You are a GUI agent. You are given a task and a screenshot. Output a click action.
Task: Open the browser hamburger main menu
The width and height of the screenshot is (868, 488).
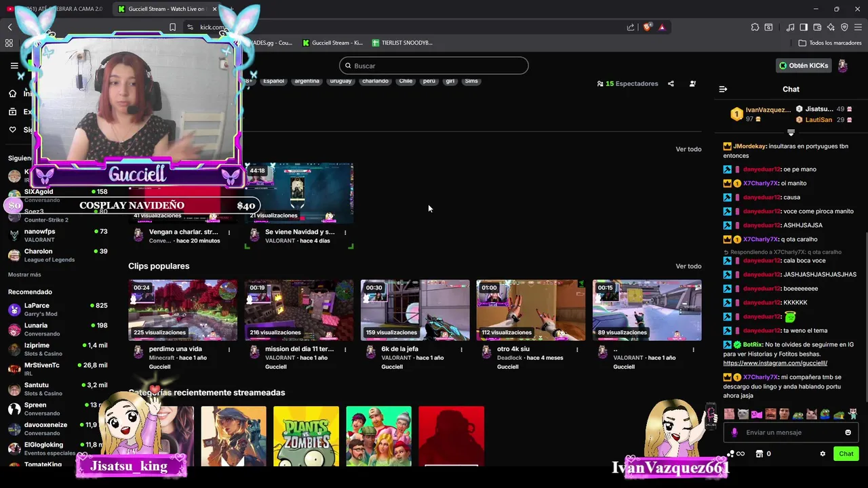[x=858, y=27]
